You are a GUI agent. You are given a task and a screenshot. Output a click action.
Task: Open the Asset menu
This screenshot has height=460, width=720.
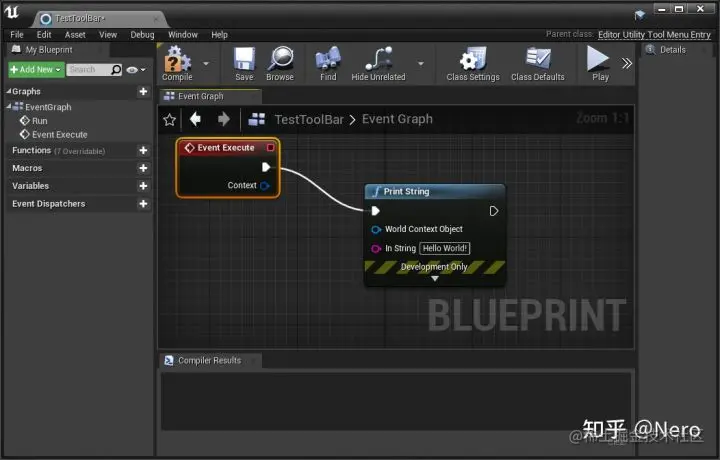75,34
